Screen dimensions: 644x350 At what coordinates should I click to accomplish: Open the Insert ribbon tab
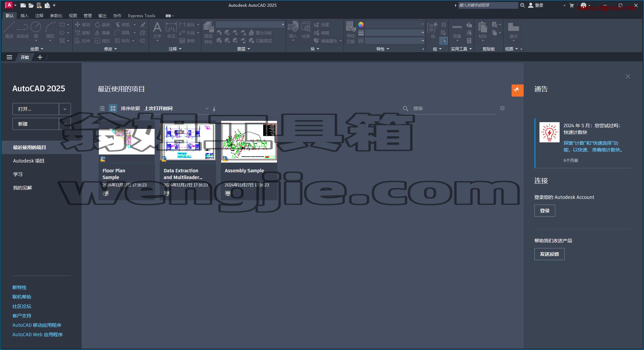coord(25,15)
